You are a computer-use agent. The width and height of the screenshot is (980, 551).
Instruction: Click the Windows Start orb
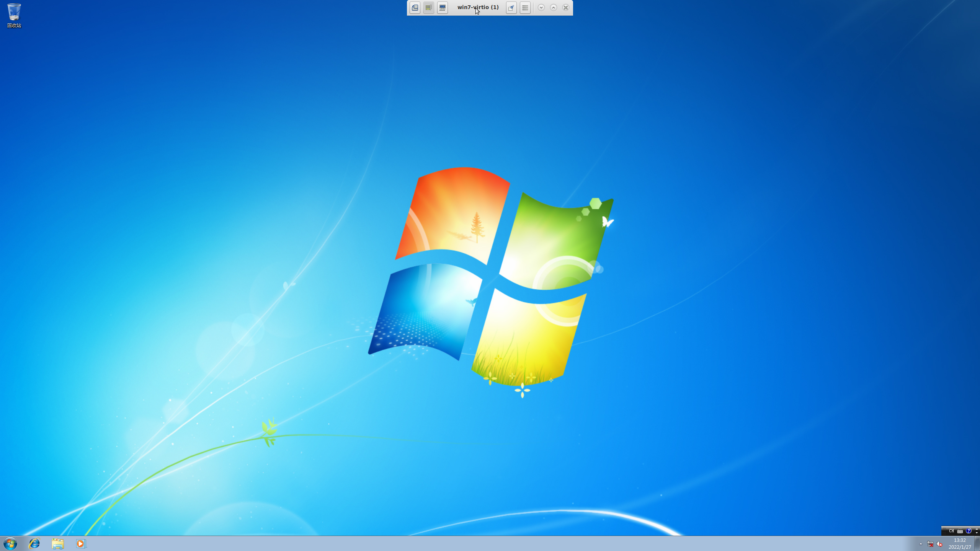(x=10, y=543)
